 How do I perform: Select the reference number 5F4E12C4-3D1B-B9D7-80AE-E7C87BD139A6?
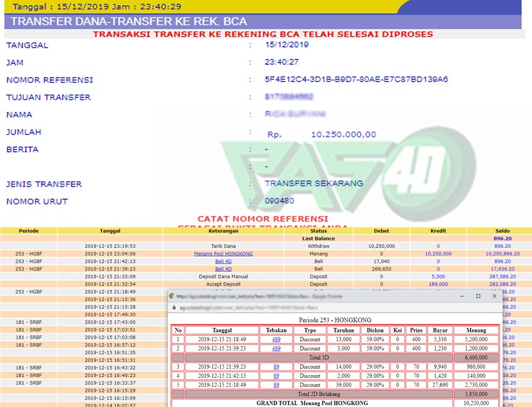pos(356,80)
